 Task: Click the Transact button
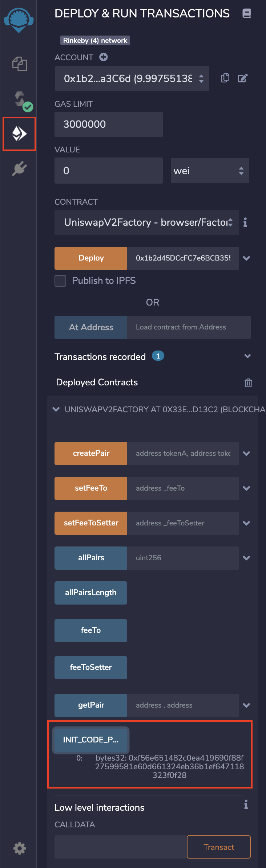pos(218,847)
